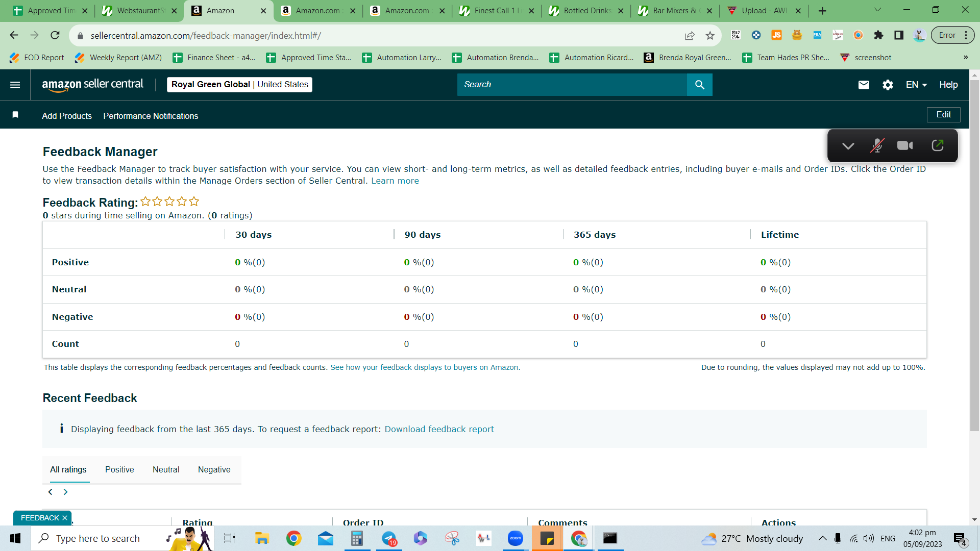This screenshot has height=551, width=980.
Task: Open the tab search dropdown chevron
Action: click(877, 10)
